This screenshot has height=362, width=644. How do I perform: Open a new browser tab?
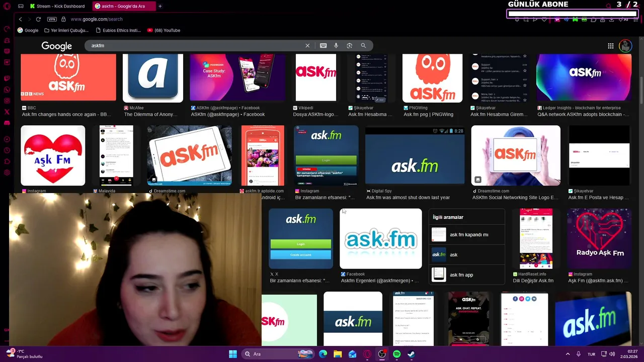[x=160, y=6]
